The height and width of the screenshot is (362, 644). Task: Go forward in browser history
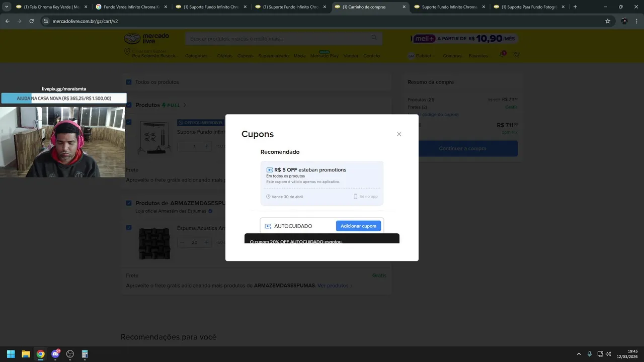point(20,21)
